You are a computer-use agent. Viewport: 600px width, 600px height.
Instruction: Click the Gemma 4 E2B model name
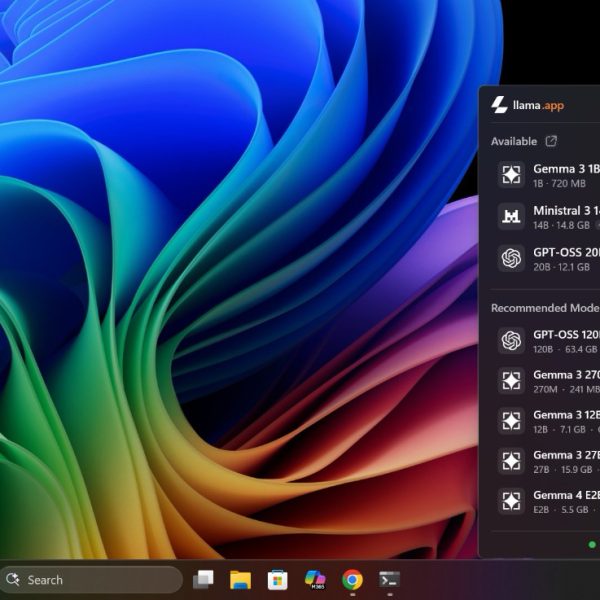pos(566,495)
